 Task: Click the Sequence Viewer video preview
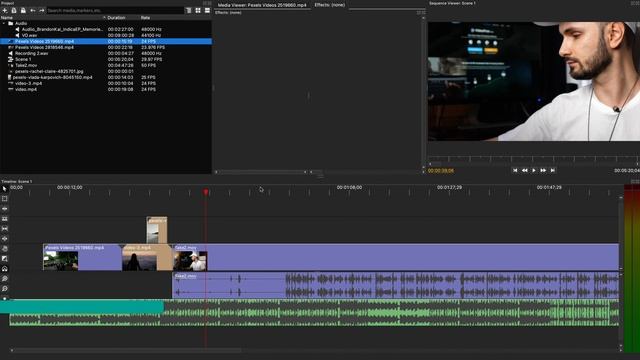pyautogui.click(x=533, y=81)
